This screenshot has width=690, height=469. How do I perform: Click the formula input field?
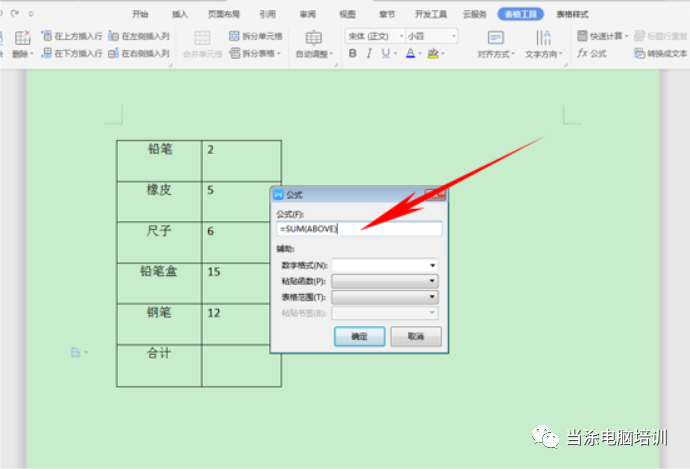(x=359, y=229)
